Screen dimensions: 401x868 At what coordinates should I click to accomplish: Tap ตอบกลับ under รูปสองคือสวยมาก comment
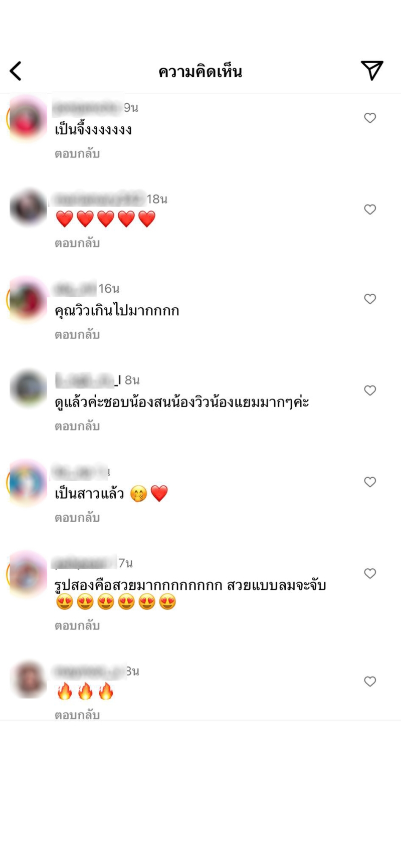click(77, 626)
